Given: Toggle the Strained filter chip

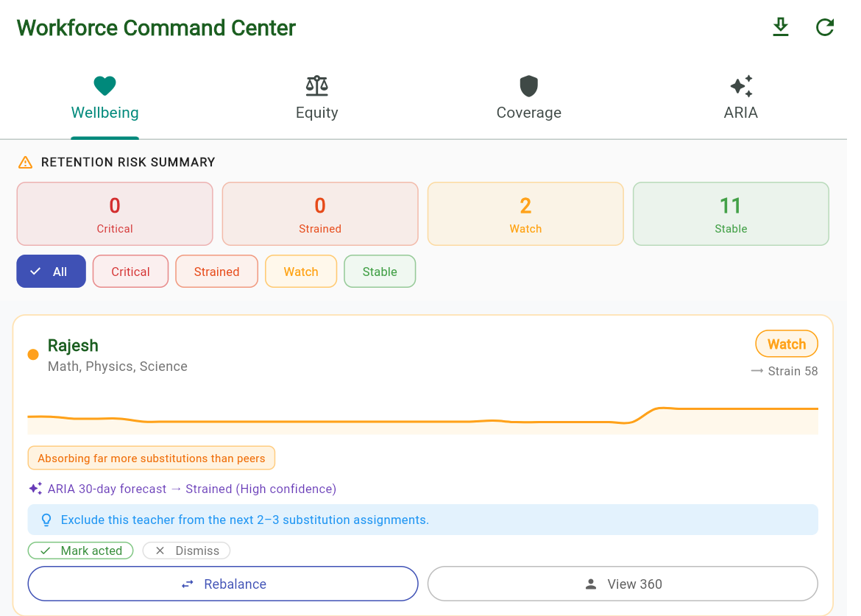Looking at the screenshot, I should click(x=217, y=272).
